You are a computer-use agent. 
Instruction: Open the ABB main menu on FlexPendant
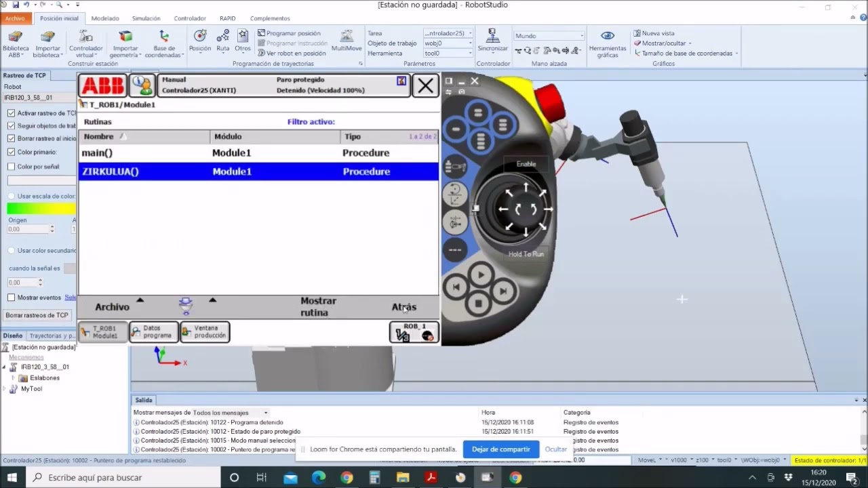(x=103, y=85)
